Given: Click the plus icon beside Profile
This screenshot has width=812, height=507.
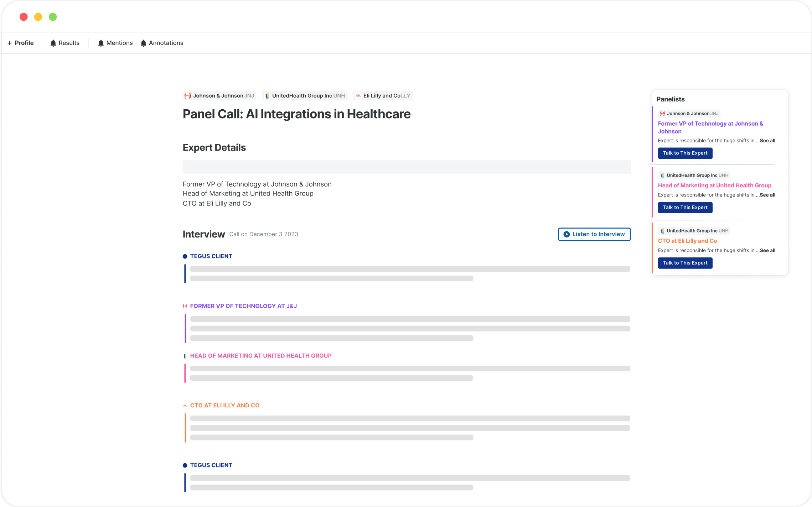Looking at the screenshot, I should click(10, 43).
